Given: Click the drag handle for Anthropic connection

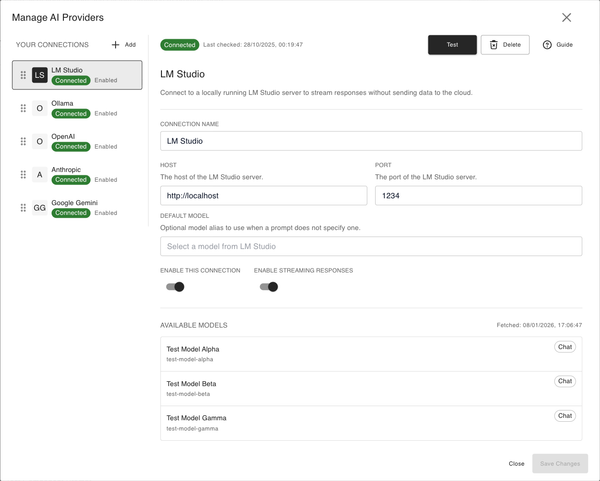Looking at the screenshot, I should [x=23, y=174].
